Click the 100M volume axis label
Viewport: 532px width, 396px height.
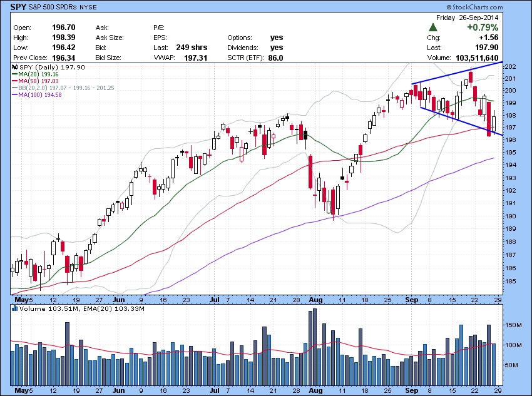click(x=513, y=345)
